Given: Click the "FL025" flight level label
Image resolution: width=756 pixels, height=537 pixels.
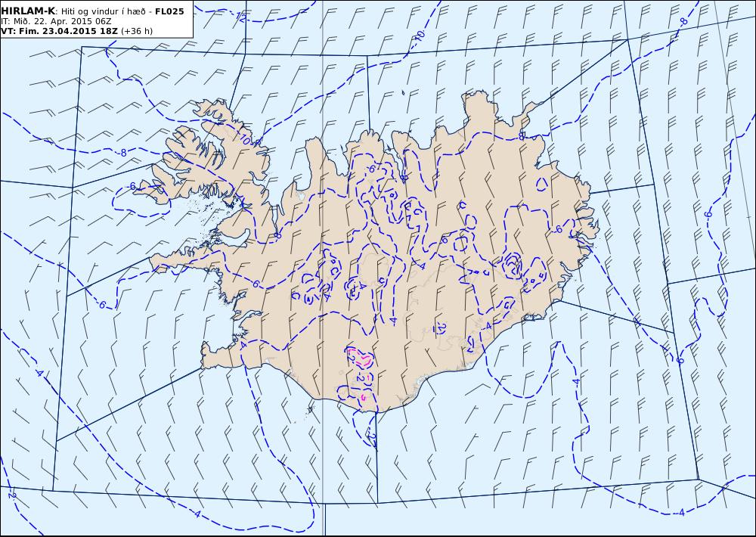Looking at the screenshot, I should point(169,11).
